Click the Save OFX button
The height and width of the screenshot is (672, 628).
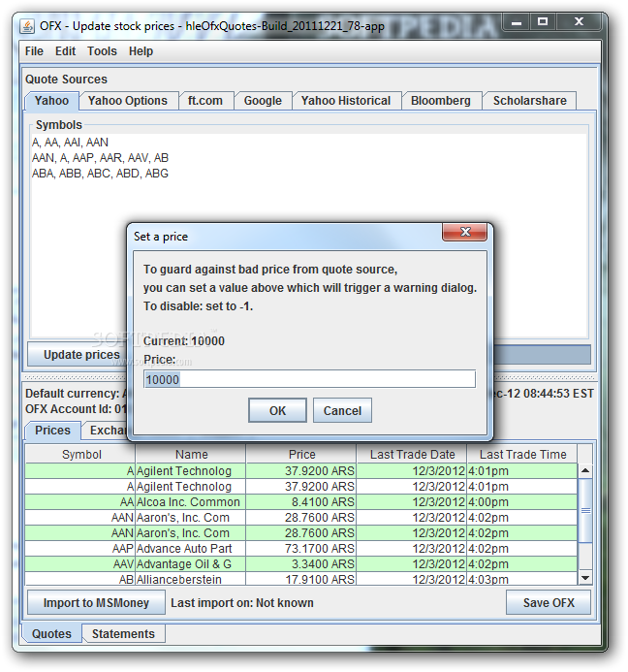pyautogui.click(x=549, y=603)
